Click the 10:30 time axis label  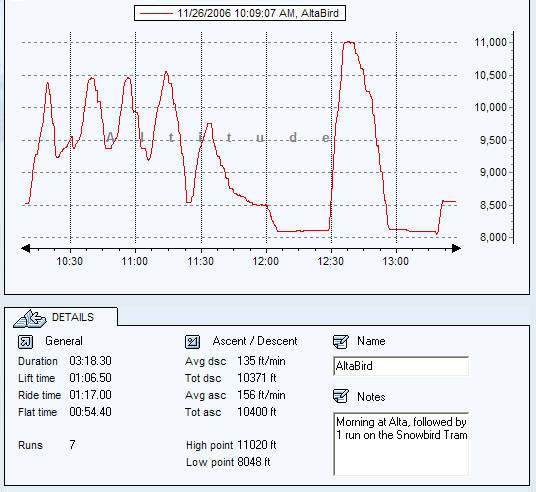point(69,262)
